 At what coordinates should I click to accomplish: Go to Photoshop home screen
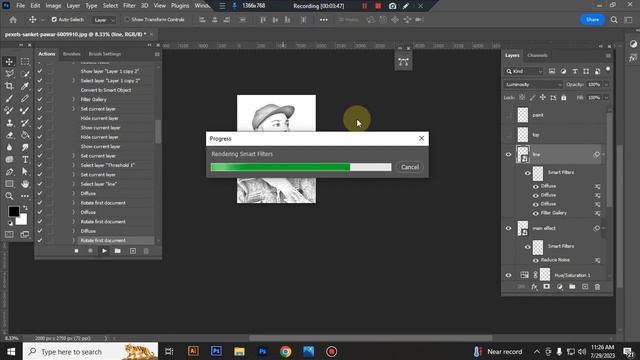click(x=13, y=20)
